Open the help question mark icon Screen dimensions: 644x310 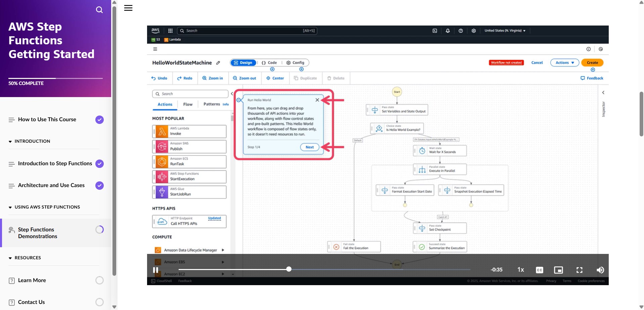coord(461,31)
